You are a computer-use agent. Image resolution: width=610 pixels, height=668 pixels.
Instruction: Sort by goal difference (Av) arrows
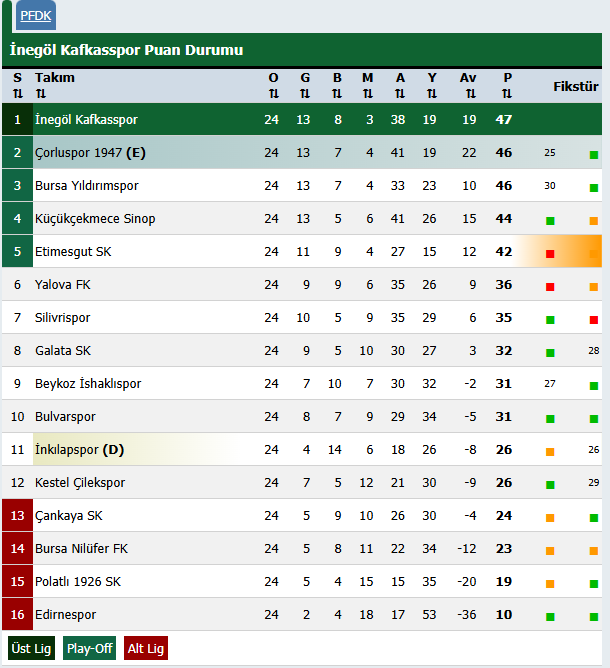pos(467,94)
